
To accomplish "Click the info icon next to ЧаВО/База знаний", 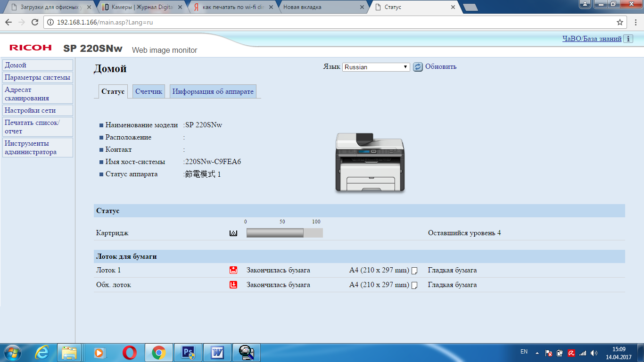I will (628, 39).
